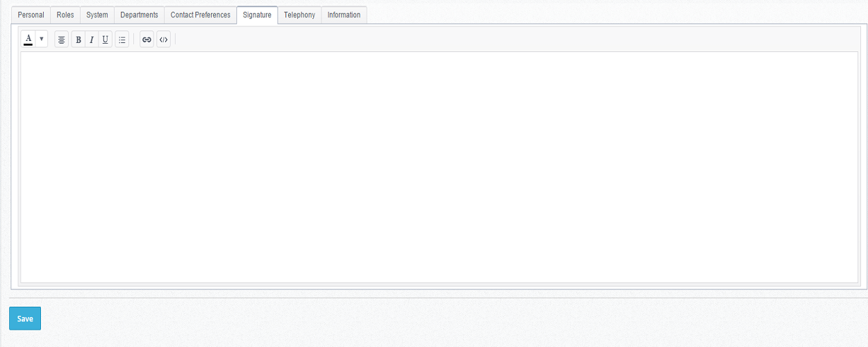Click inside the signature text area
Screen dimensions: 868x347
[440, 167]
